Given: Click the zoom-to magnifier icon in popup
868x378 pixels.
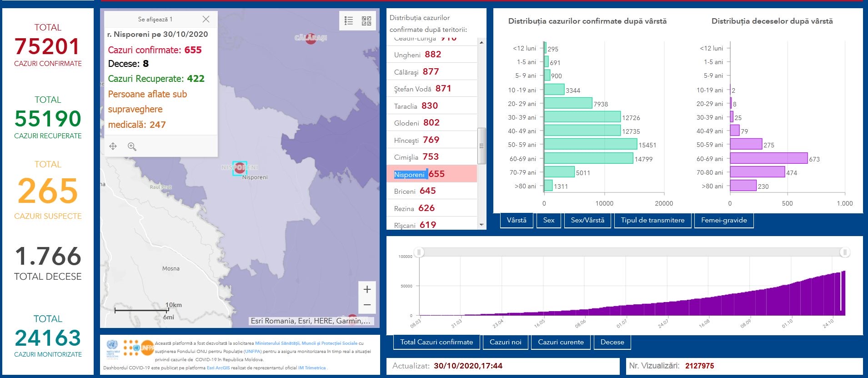Looking at the screenshot, I should 132,146.
